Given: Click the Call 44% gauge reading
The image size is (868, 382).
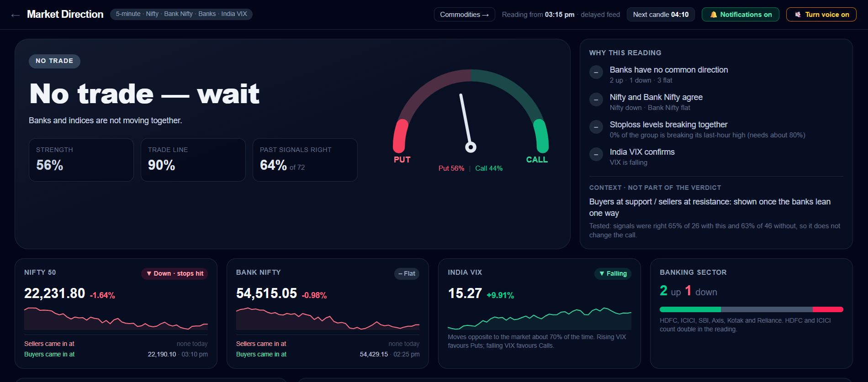Looking at the screenshot, I should (x=489, y=168).
